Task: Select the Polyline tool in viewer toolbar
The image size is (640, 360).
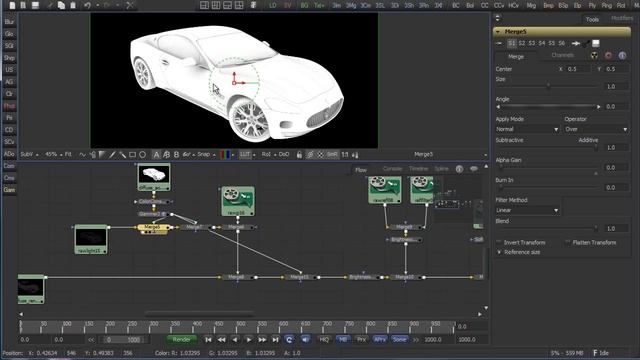Action: [82, 155]
